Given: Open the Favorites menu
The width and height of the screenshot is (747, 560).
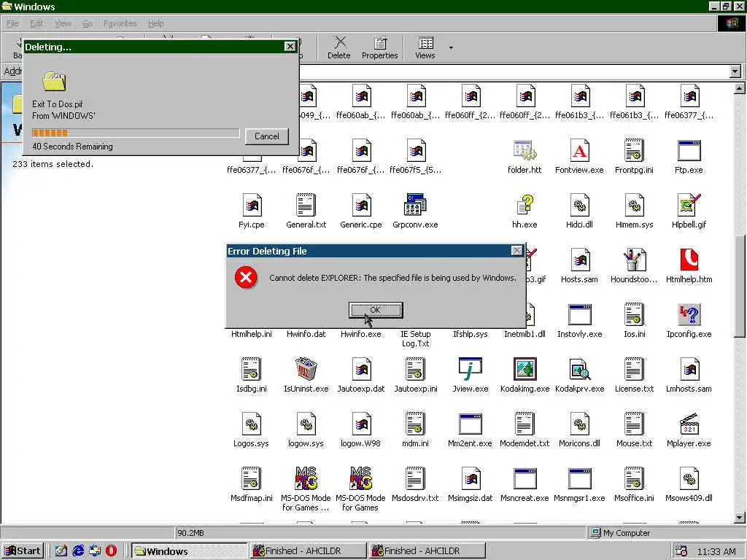Looking at the screenshot, I should [120, 23].
